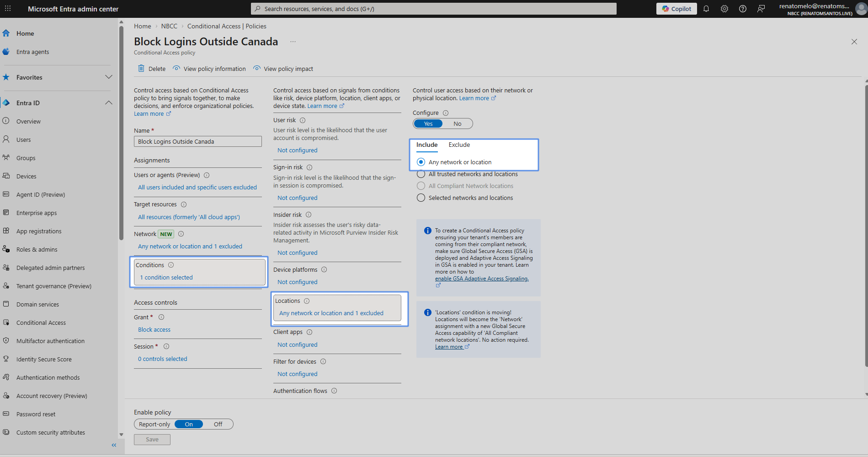Click info icon next to Grant

[161, 317]
